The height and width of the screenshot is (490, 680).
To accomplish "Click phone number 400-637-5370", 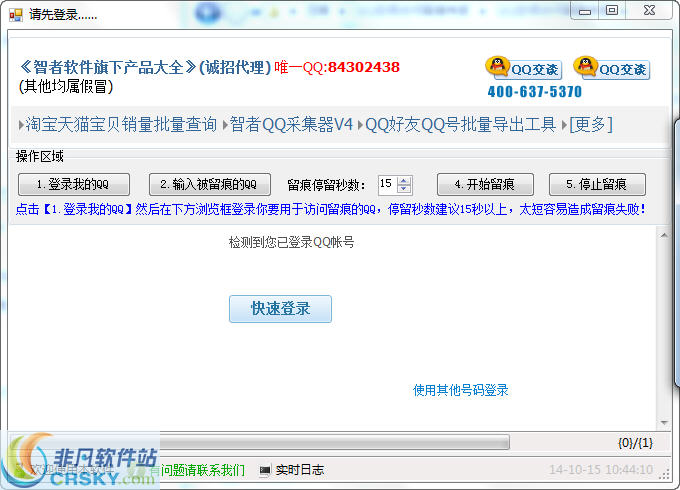I will (x=534, y=91).
